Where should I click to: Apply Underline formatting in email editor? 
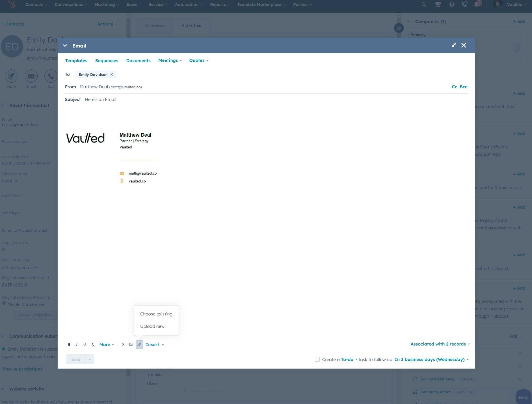point(85,344)
